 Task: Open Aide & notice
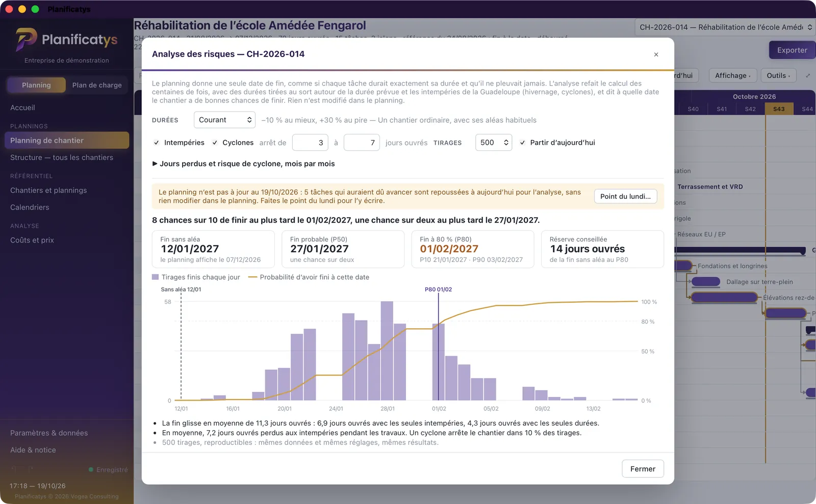pyautogui.click(x=33, y=450)
